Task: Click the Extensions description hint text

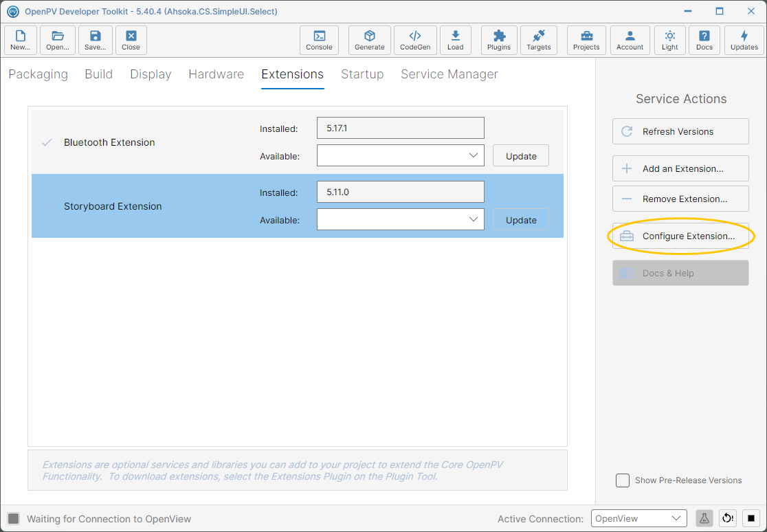Action: click(x=272, y=470)
